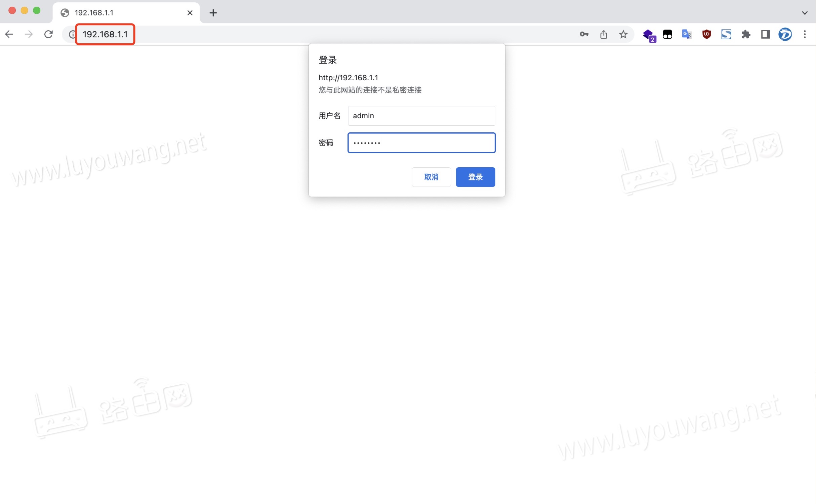Image resolution: width=816 pixels, height=504 pixels.
Task: Open the Google Translate extension
Action: [686, 34]
